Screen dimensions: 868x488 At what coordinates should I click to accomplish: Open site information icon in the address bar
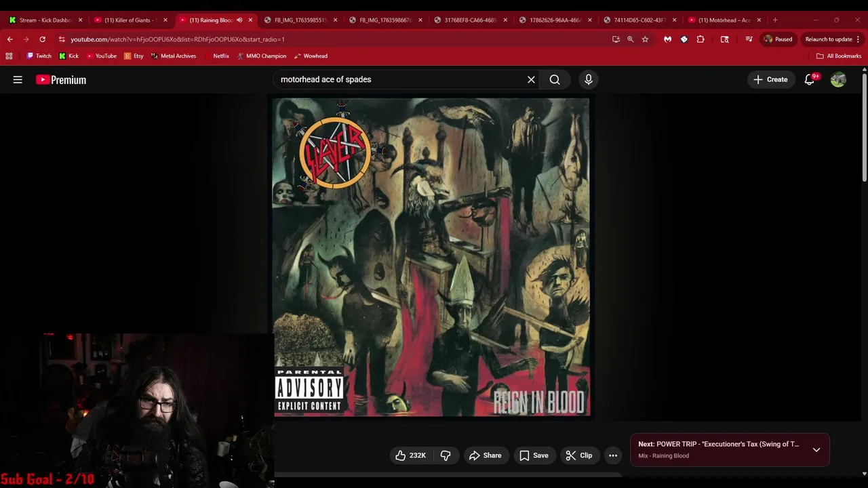[62, 39]
